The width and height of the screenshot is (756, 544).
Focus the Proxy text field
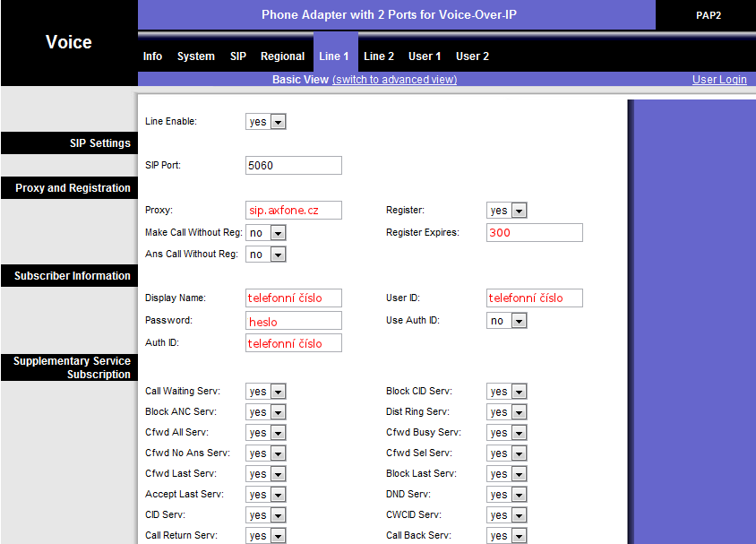[294, 211]
